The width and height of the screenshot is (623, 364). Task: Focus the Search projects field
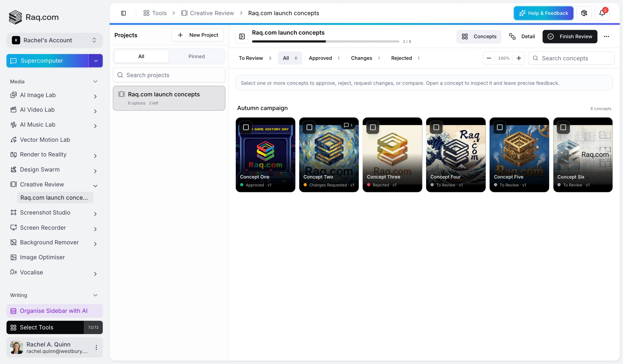169,75
